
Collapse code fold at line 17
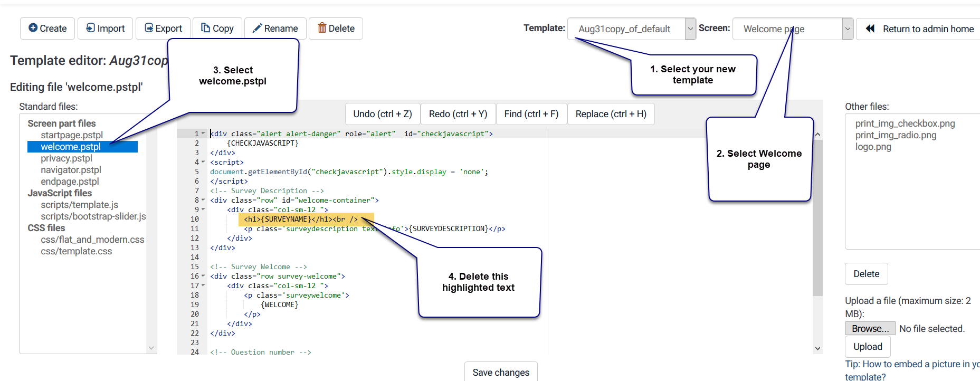[203, 285]
